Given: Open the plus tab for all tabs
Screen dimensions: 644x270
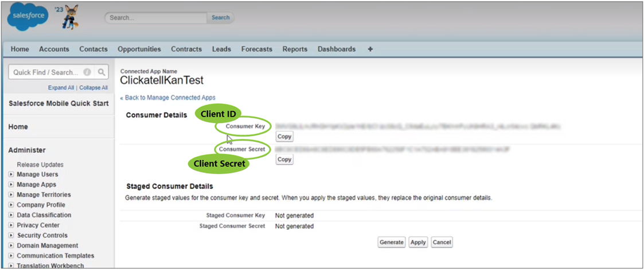Looking at the screenshot, I should 370,49.
